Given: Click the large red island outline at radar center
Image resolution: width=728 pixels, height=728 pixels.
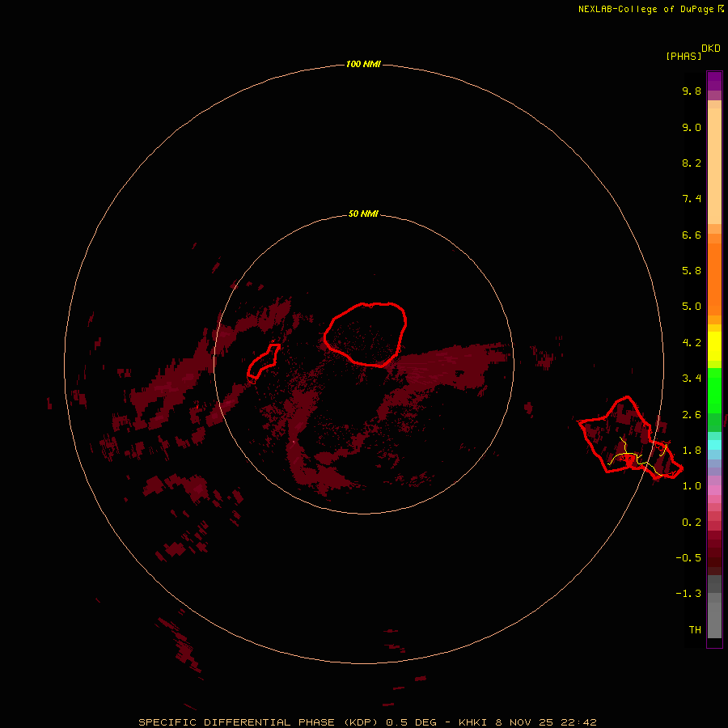Looking at the screenshot, I should [366, 334].
